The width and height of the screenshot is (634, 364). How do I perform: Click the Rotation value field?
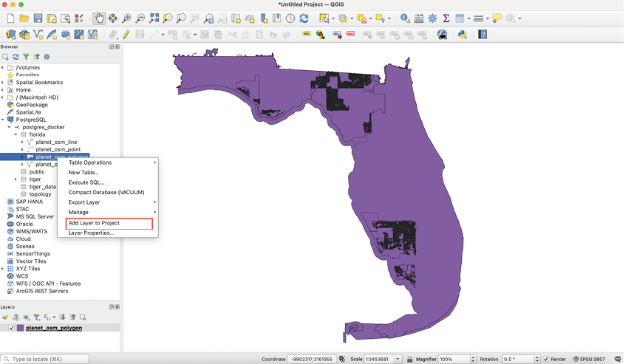point(519,359)
